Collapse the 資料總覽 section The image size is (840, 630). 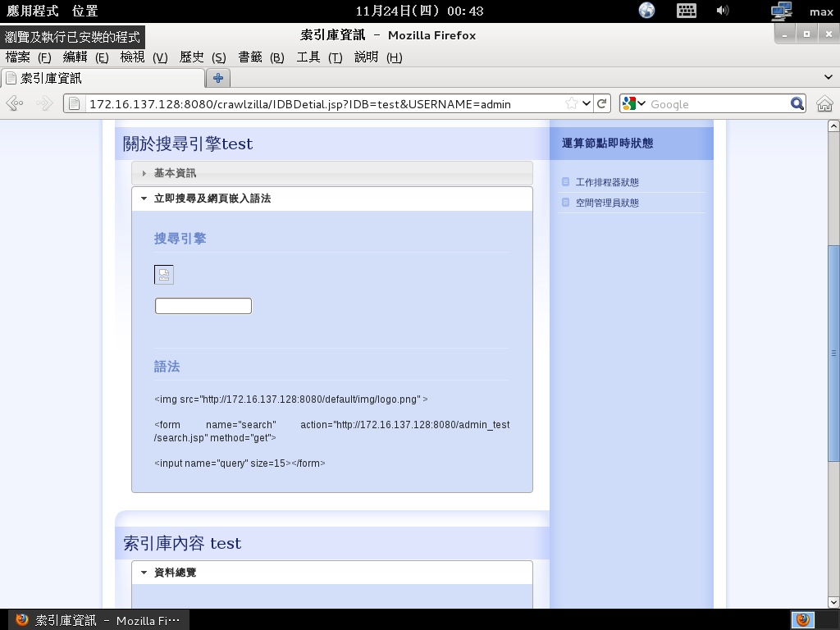(x=175, y=573)
